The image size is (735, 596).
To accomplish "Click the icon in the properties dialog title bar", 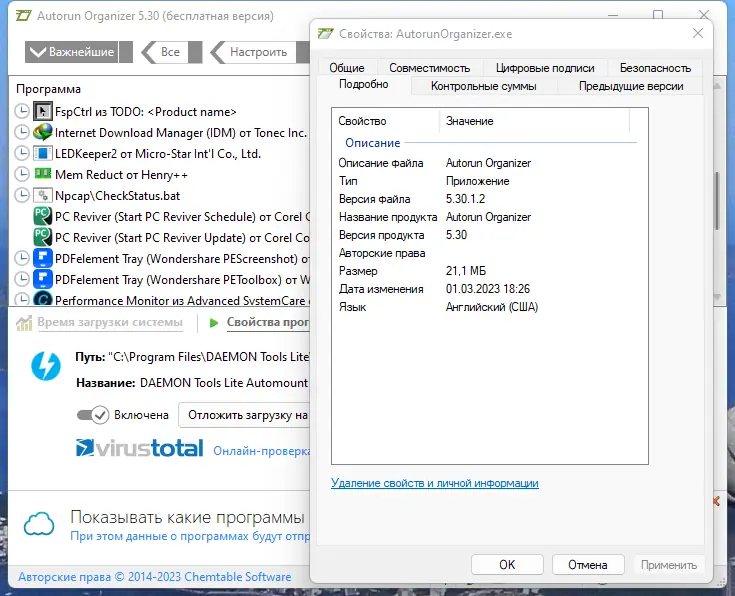I will click(x=325, y=34).
